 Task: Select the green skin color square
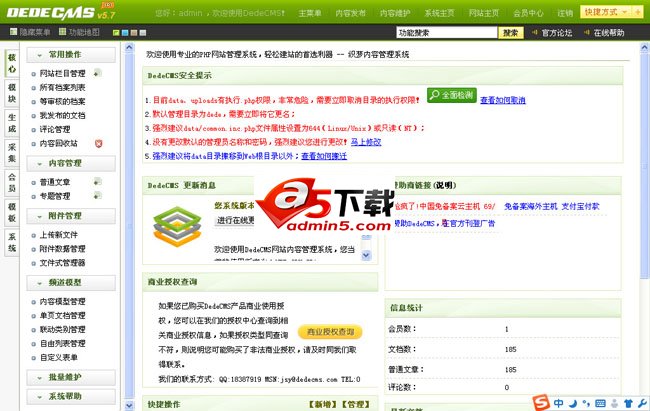(x=116, y=33)
